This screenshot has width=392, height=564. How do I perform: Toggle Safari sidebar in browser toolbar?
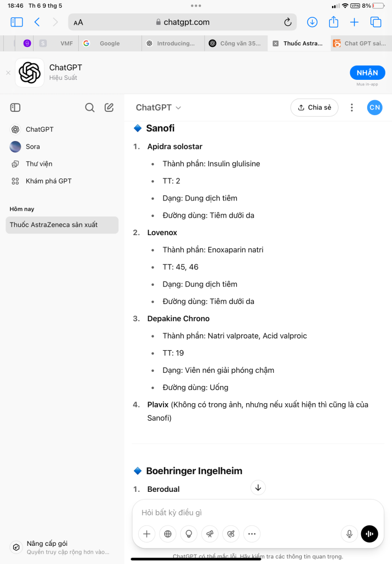tap(17, 22)
